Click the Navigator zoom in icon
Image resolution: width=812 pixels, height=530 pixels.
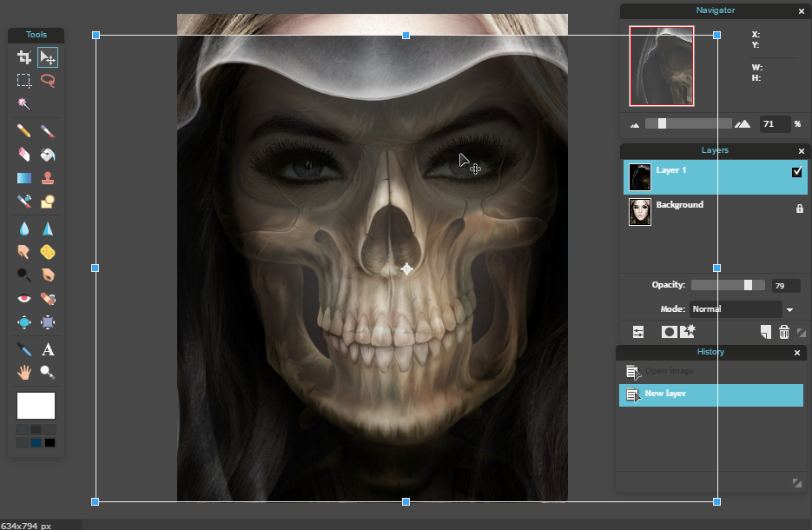pos(743,124)
